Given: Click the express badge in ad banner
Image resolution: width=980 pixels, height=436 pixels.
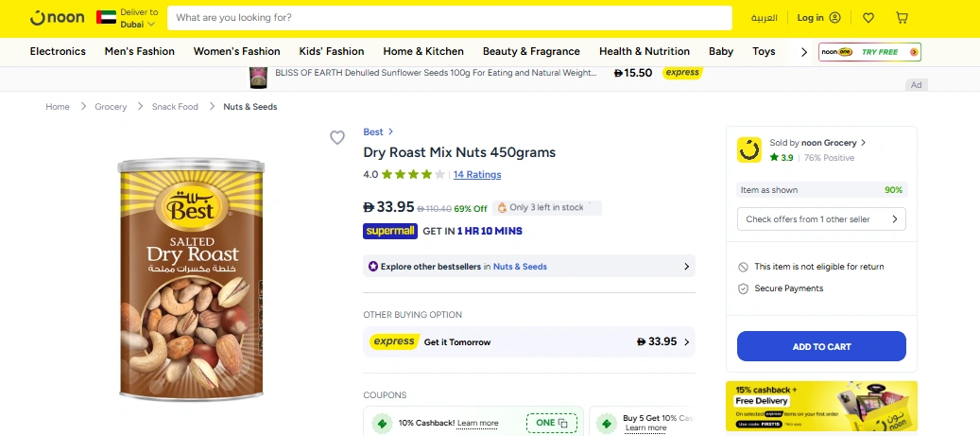Looking at the screenshot, I should (681, 73).
